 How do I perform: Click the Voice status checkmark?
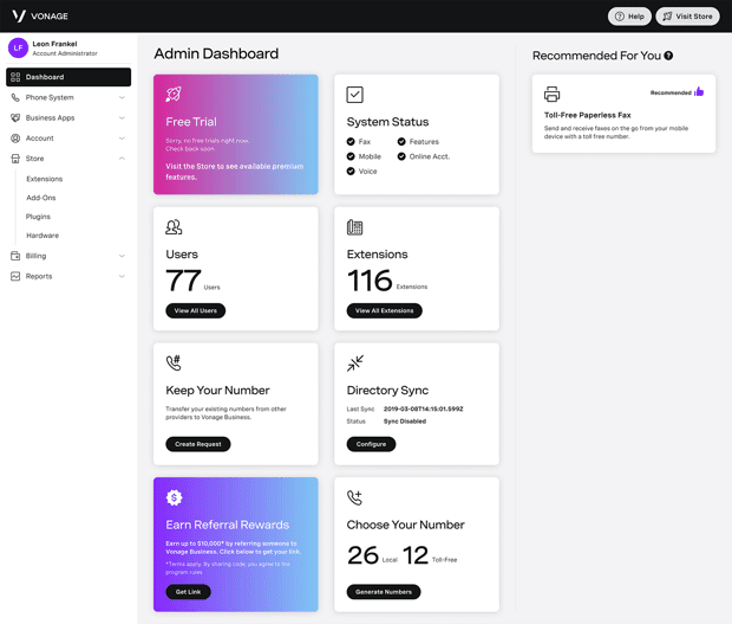(351, 171)
